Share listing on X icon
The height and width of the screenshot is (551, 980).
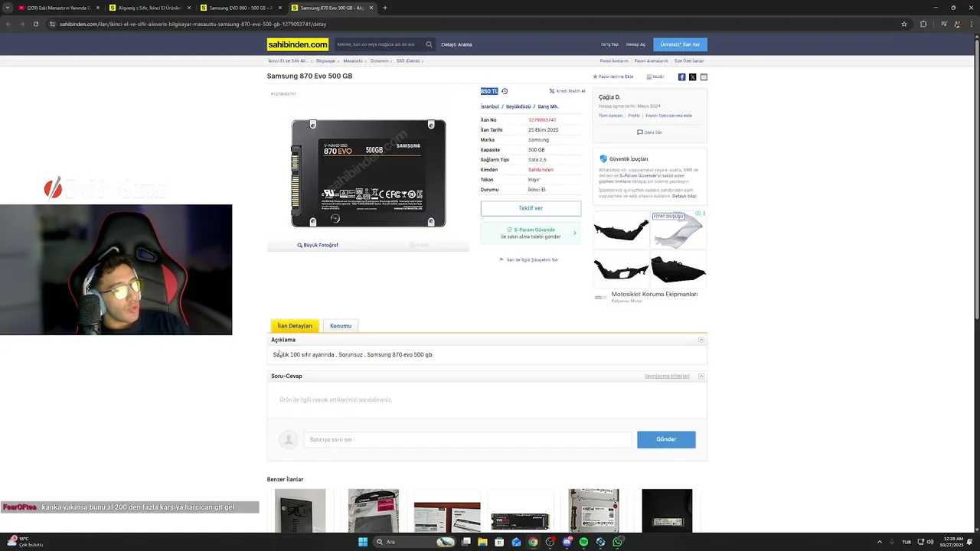692,77
